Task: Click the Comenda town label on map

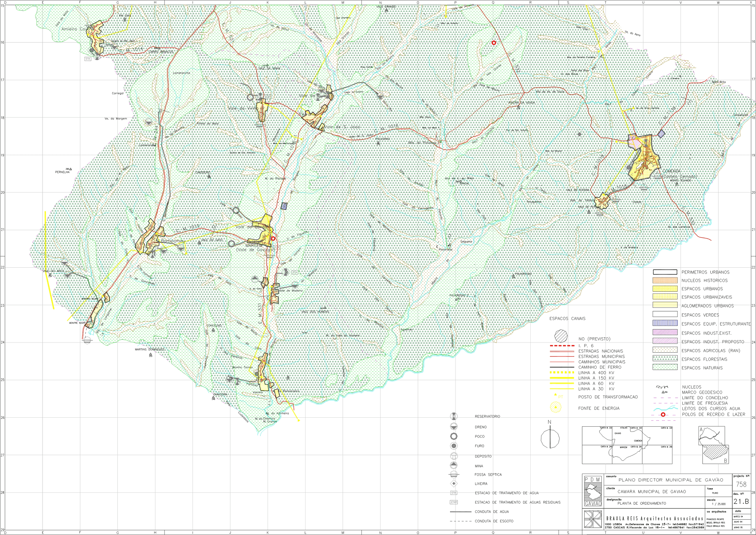Action: point(671,171)
